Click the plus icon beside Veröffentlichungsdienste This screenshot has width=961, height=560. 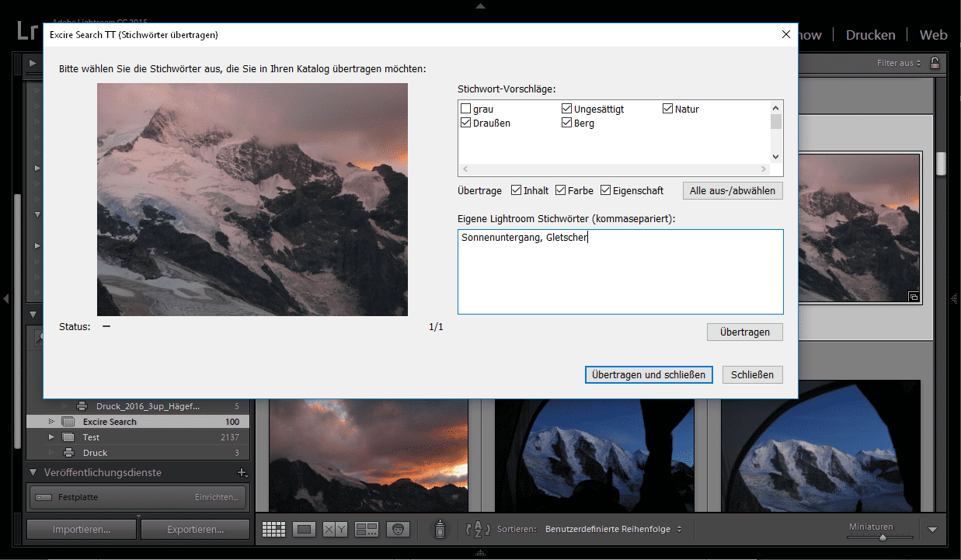pos(242,472)
